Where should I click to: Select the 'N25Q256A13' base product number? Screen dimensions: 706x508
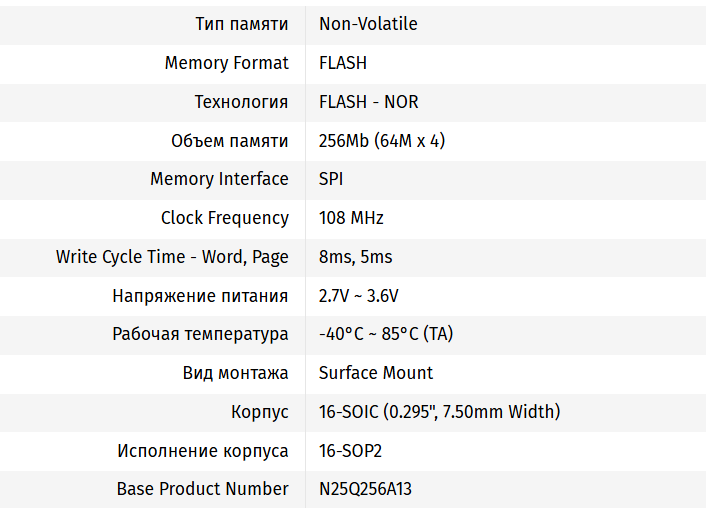365,489
